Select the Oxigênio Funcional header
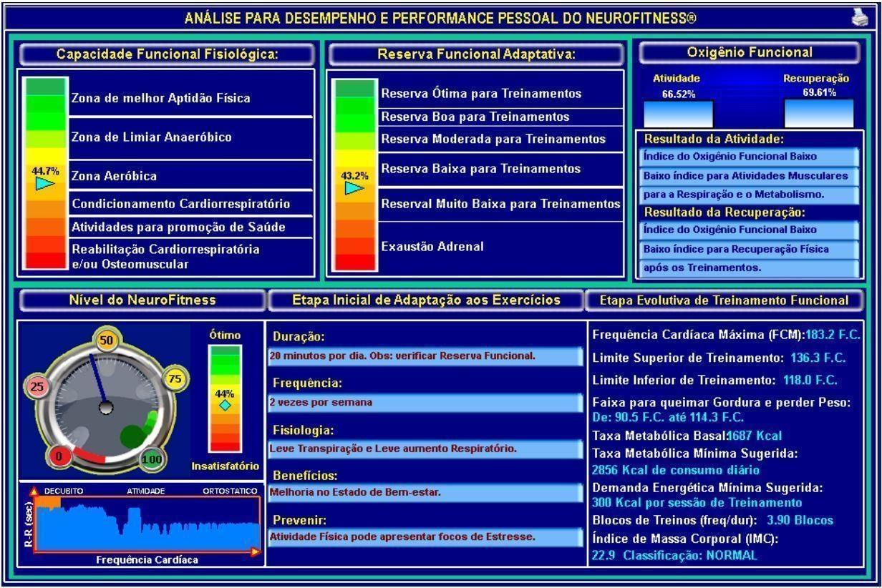882x588 pixels. pyautogui.click(x=748, y=53)
